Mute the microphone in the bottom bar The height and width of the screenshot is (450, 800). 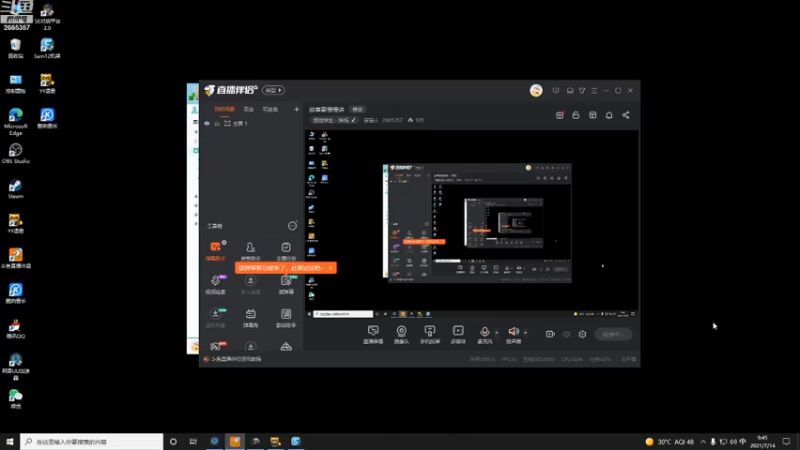click(484, 334)
